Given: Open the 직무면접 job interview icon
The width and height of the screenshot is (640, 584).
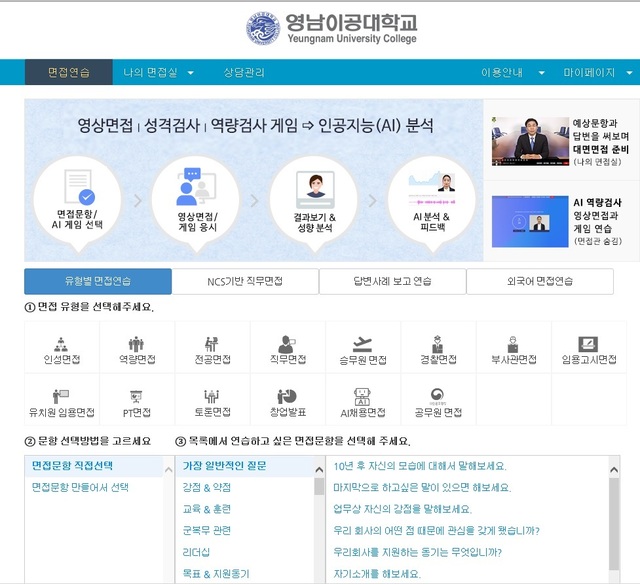Looking at the screenshot, I should pyautogui.click(x=288, y=344).
